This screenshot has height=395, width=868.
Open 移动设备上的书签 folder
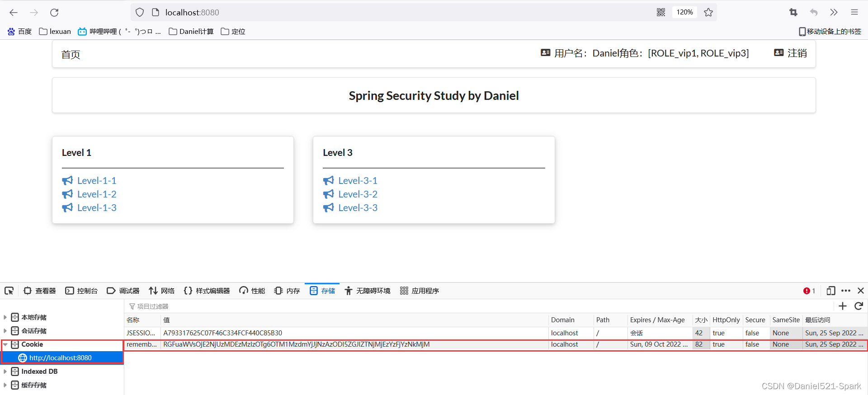[x=830, y=31]
